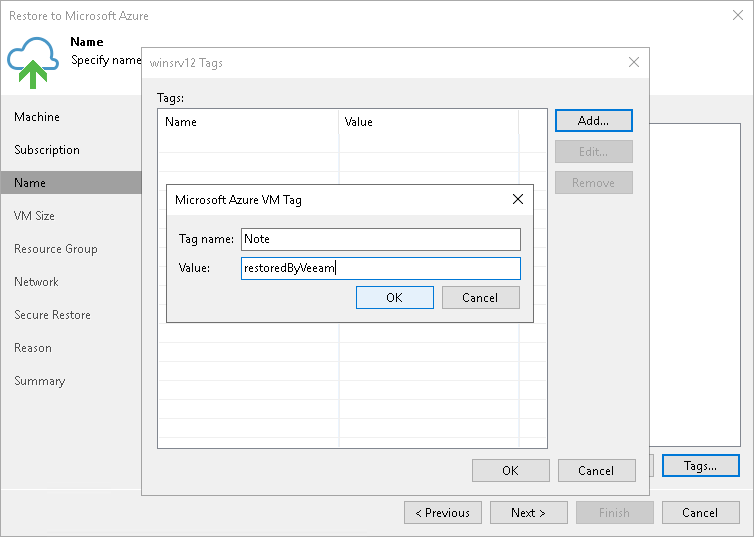Viewport: 754px width, 537px height.
Task: Click the < Previous wizard button
Action: [443, 512]
